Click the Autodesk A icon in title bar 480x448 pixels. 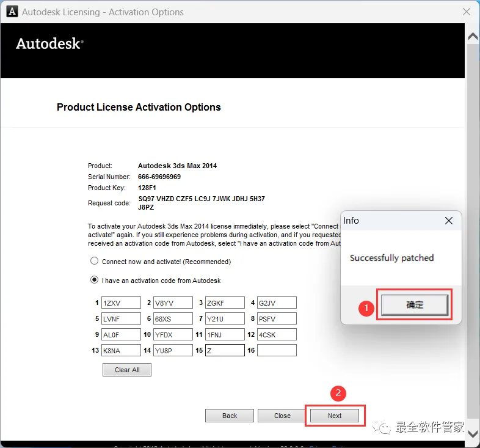12,12
